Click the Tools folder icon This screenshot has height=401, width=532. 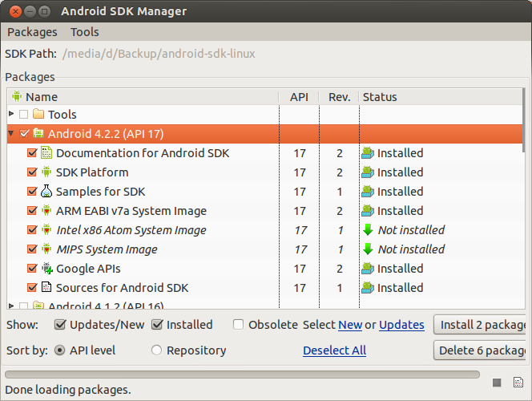(x=38, y=115)
